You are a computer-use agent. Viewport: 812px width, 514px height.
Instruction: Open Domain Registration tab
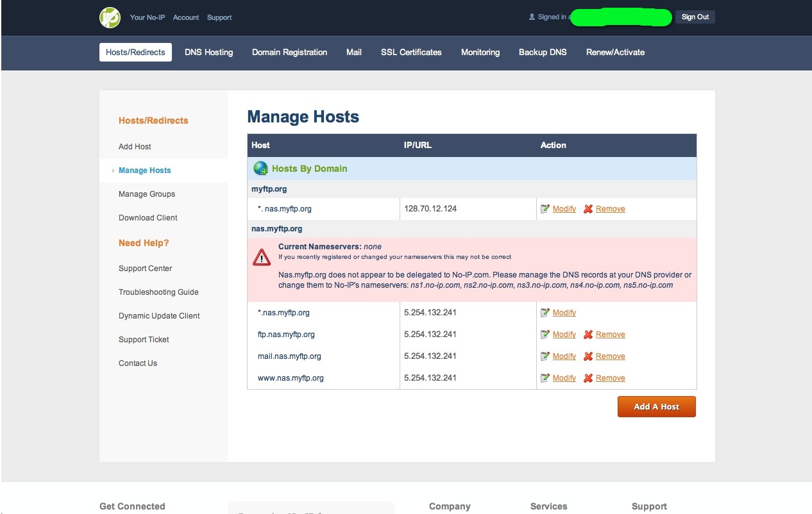[x=289, y=53]
